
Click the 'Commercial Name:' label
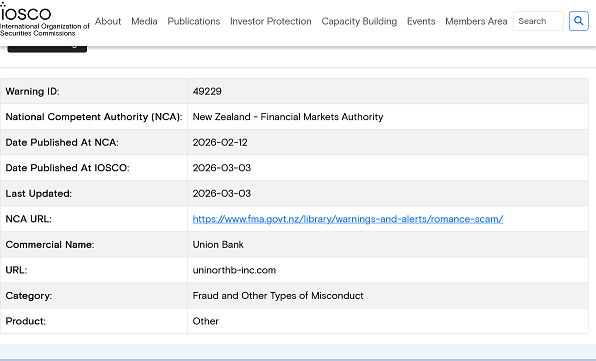click(x=50, y=245)
